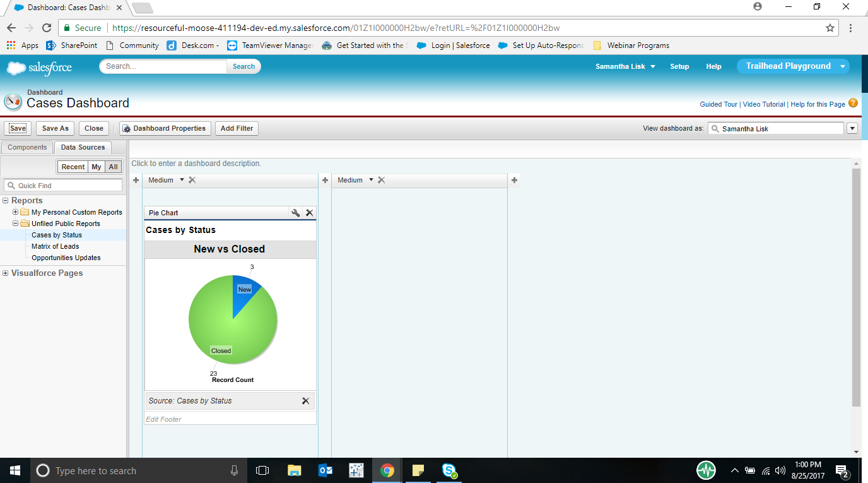
Task: Add a column between the two Medium columns
Action: [325, 180]
